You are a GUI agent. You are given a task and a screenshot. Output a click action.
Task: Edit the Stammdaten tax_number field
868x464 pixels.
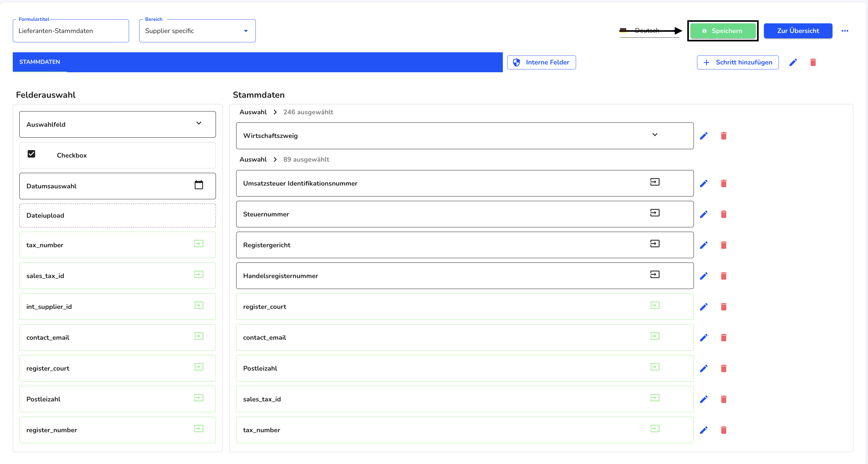703,430
